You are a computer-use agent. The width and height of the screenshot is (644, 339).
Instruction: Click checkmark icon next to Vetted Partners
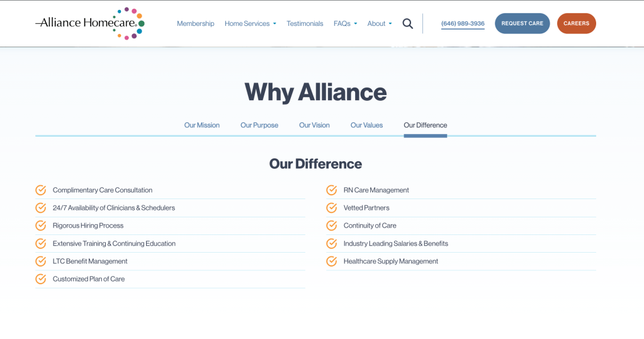point(332,208)
